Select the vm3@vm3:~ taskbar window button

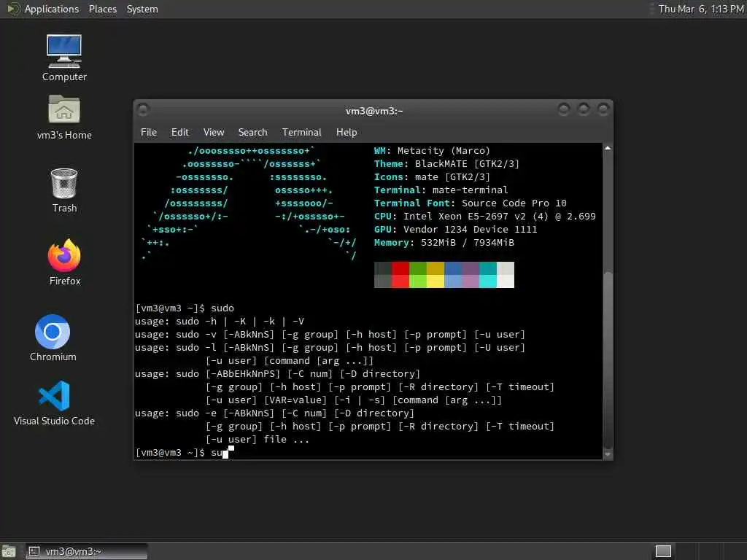pos(86,551)
